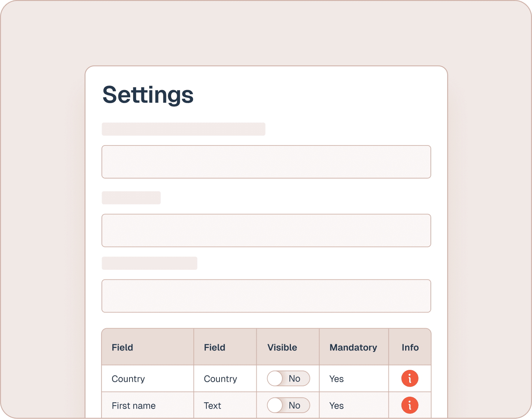Click the Info column header

point(410,347)
